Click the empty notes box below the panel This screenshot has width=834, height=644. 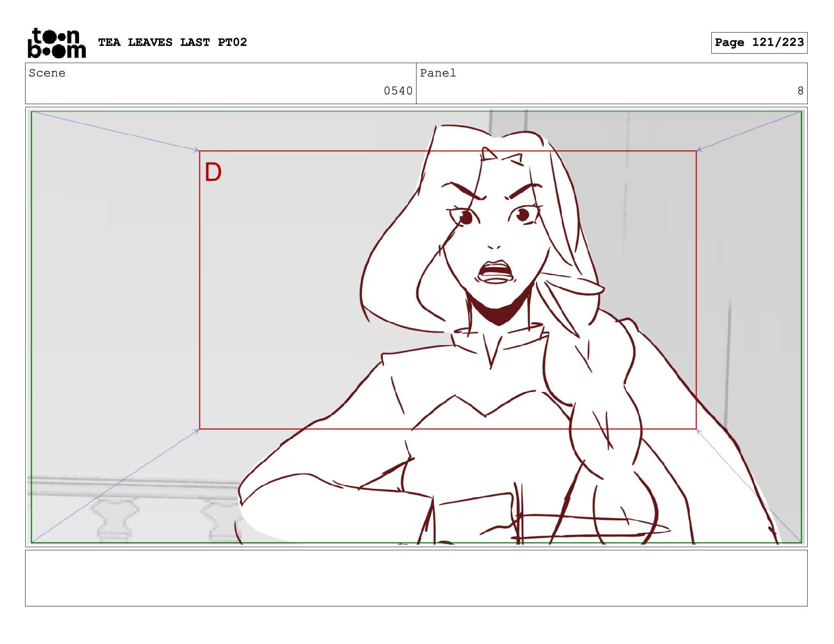click(416, 578)
